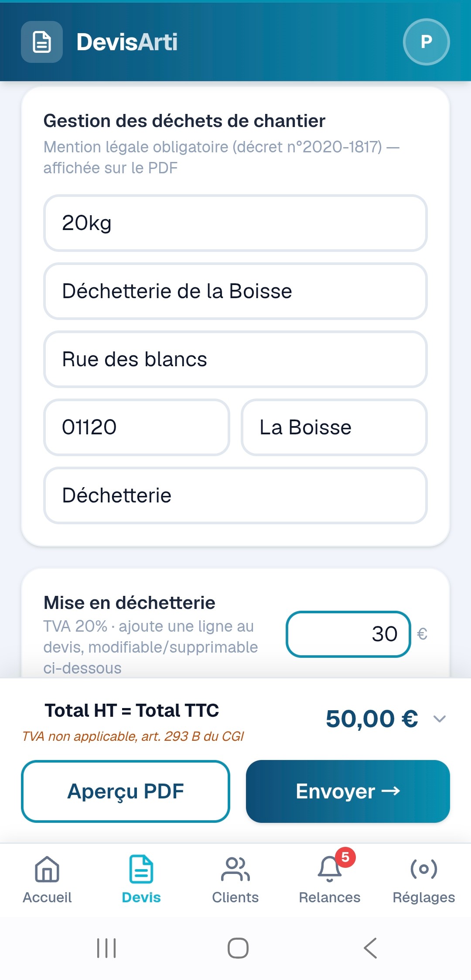471x980 pixels.
Task: Open the profile avatar labeled P
Action: (x=426, y=42)
